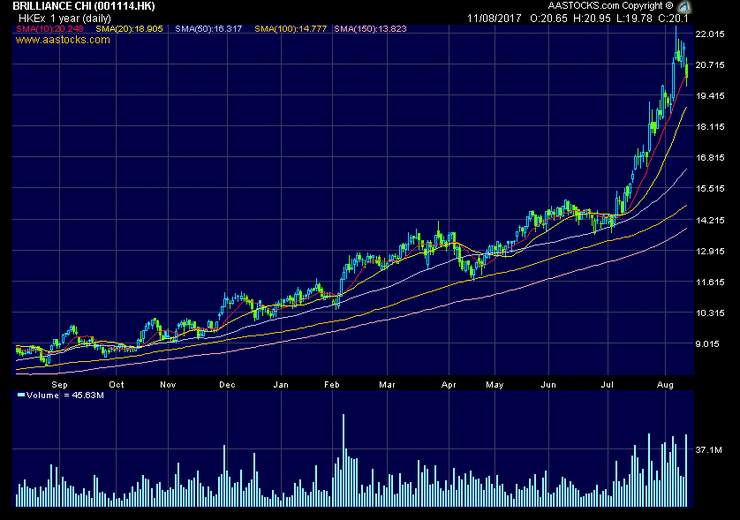
Task: Click the 37.1M volume axis label
Action: click(x=709, y=450)
